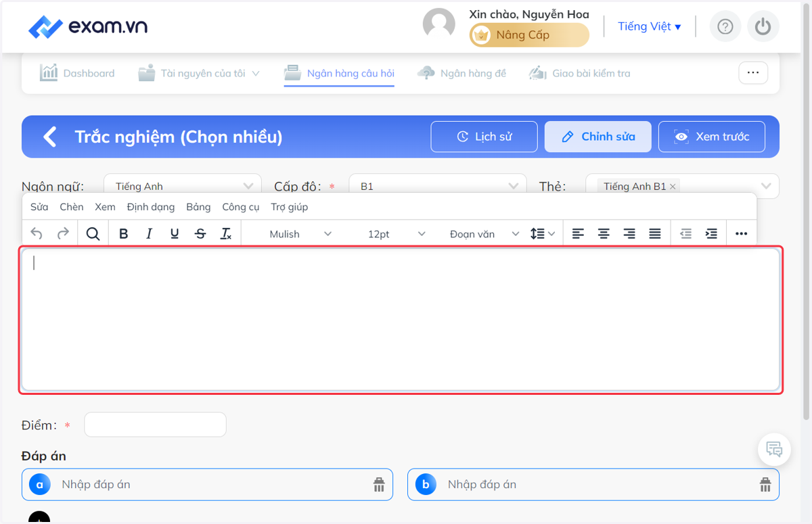Toggle italic formatting
812x524 pixels.
pyautogui.click(x=149, y=234)
